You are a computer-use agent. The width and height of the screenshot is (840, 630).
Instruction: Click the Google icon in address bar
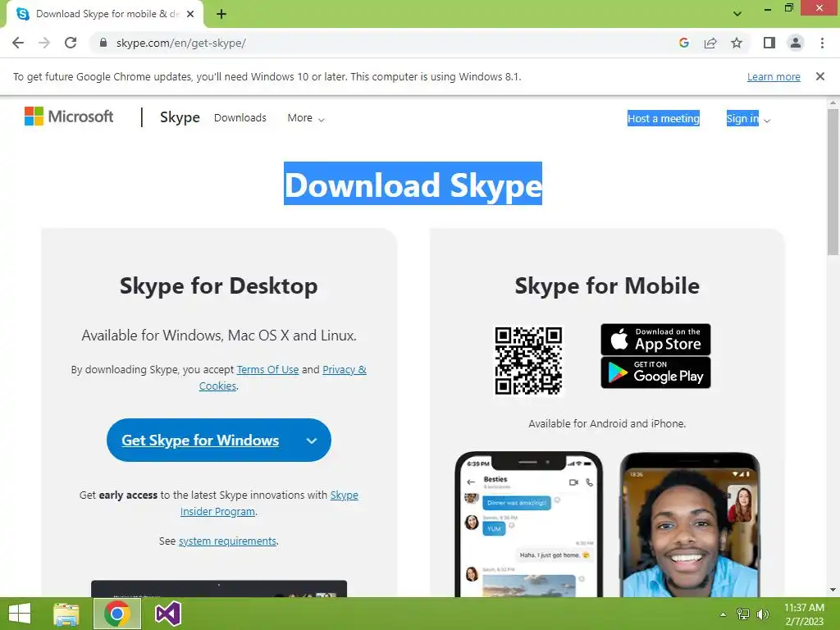683,43
